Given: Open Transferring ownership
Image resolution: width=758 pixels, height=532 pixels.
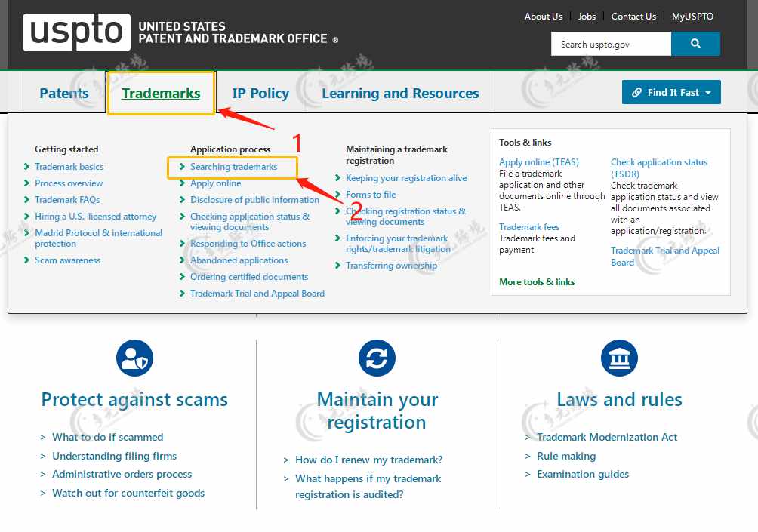Looking at the screenshot, I should (x=391, y=266).
